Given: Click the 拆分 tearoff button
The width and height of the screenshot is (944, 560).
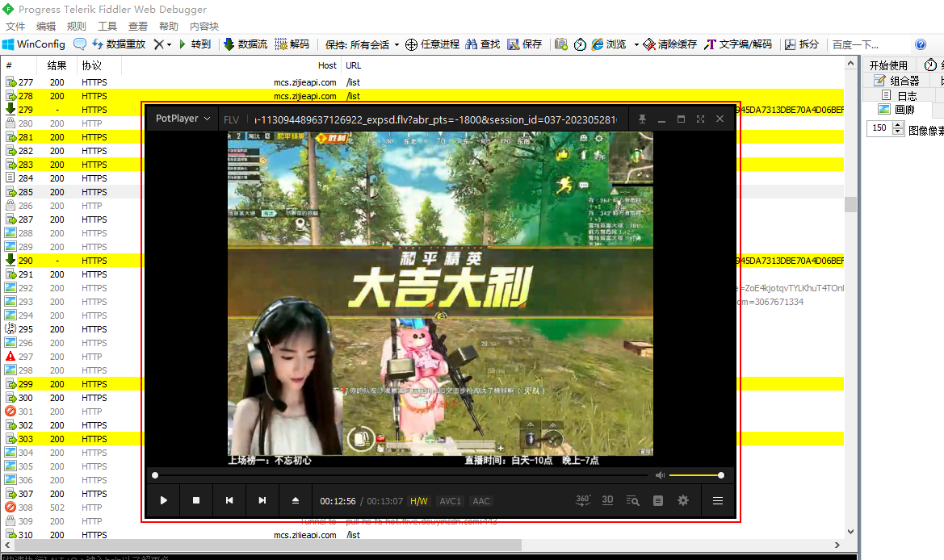Looking at the screenshot, I should coord(801,44).
